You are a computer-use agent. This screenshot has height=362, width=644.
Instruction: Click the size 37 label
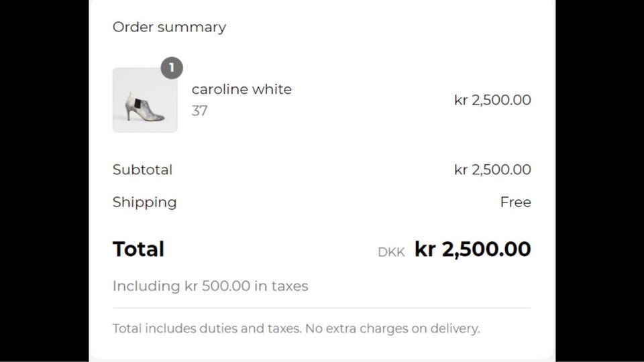click(199, 111)
